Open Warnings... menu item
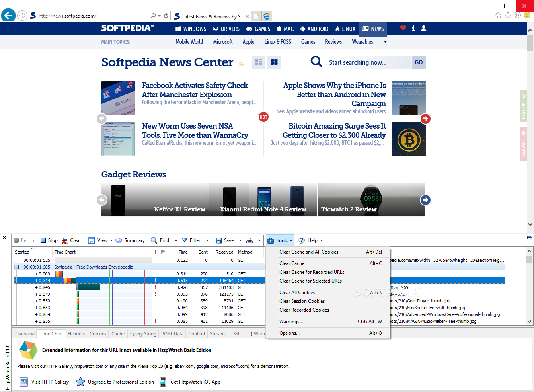534x392 pixels. point(329,322)
